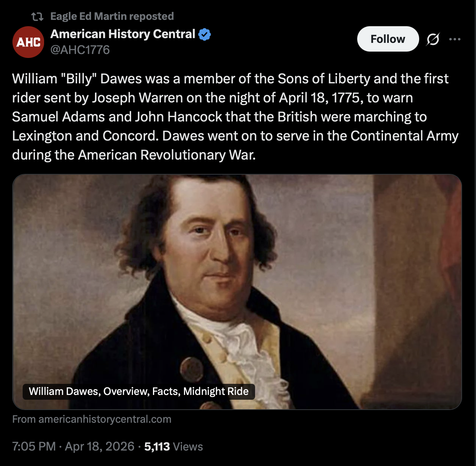The image size is (476, 466).
Task: Open the @AHC1776 handle link
Action: [x=80, y=50]
